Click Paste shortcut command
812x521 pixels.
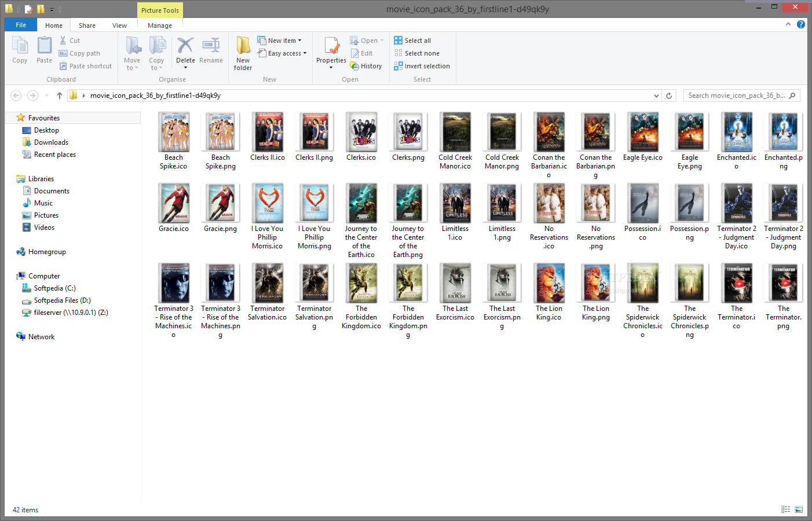[x=86, y=66]
